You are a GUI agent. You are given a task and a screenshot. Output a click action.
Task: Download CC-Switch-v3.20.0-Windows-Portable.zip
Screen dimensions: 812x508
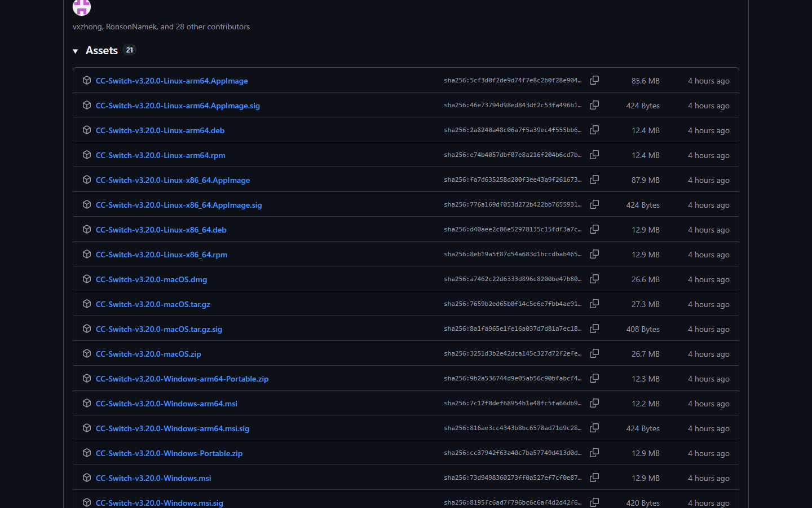click(169, 453)
